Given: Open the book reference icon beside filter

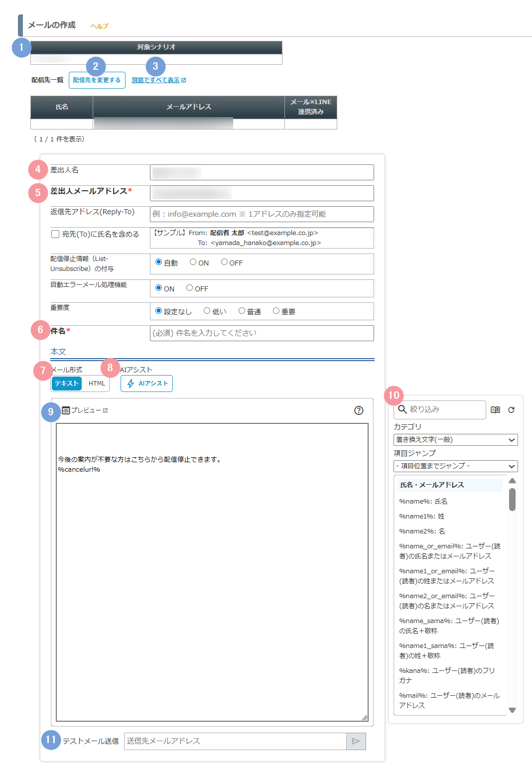Looking at the screenshot, I should coord(495,410).
